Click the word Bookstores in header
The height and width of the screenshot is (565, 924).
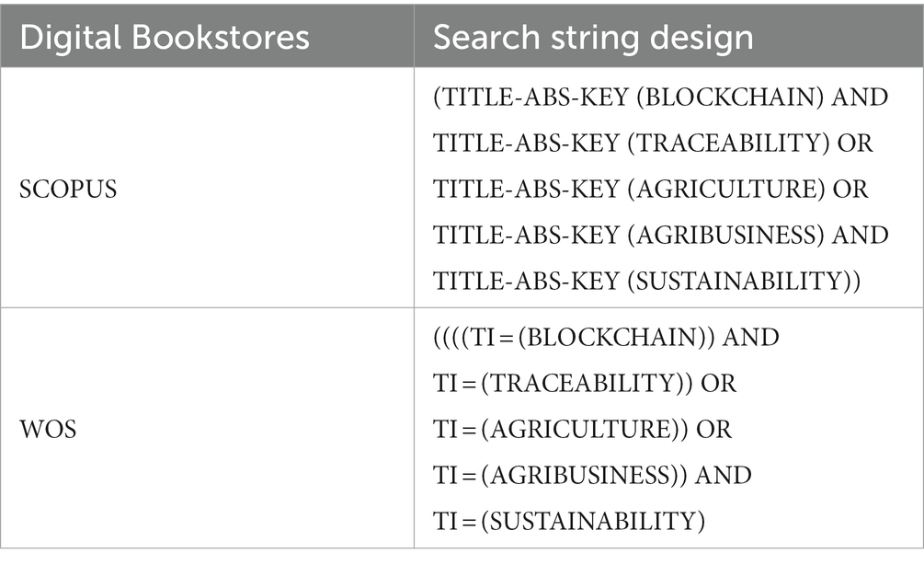click(x=221, y=38)
